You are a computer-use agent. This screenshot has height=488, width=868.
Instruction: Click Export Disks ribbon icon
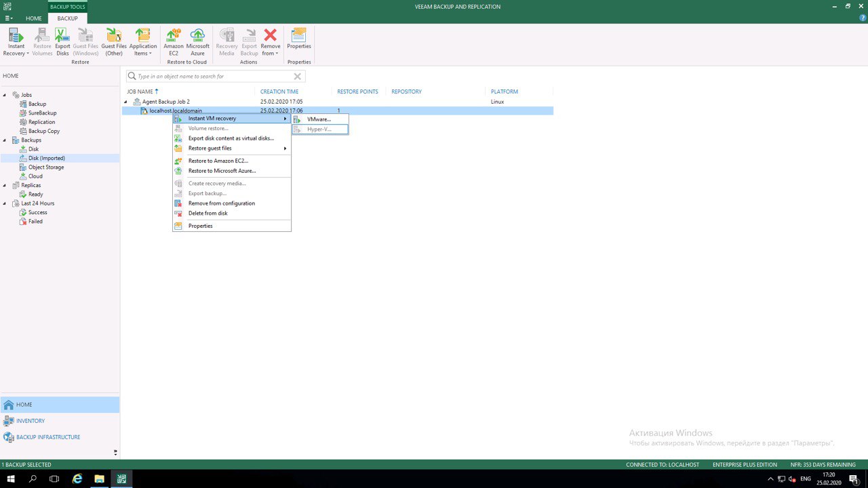pyautogui.click(x=62, y=42)
